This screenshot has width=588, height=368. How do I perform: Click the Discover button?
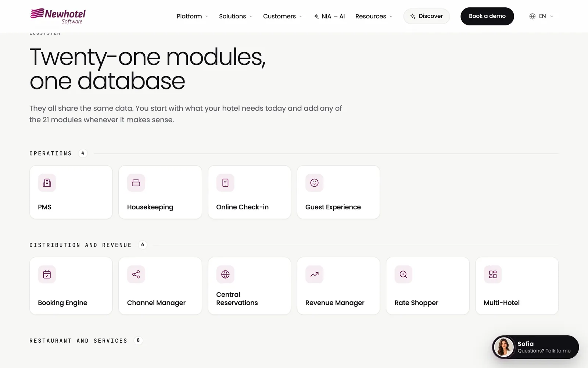coord(427,16)
